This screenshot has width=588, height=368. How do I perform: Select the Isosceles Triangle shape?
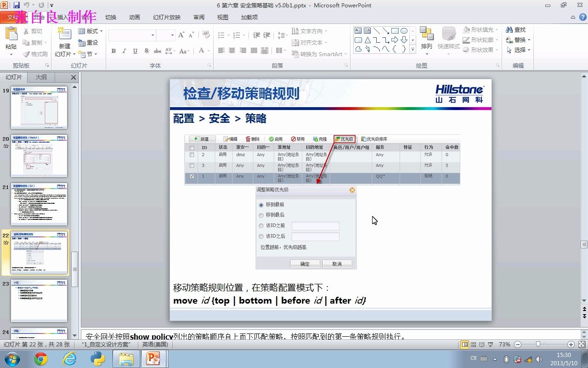click(367, 40)
